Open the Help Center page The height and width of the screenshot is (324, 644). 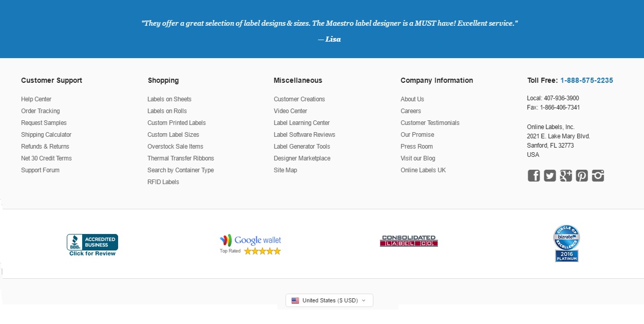pos(36,99)
